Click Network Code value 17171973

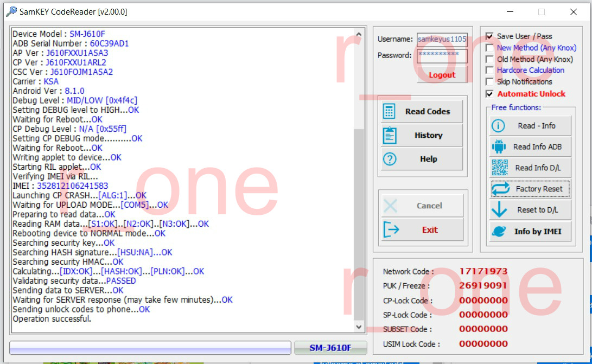pos(483,271)
